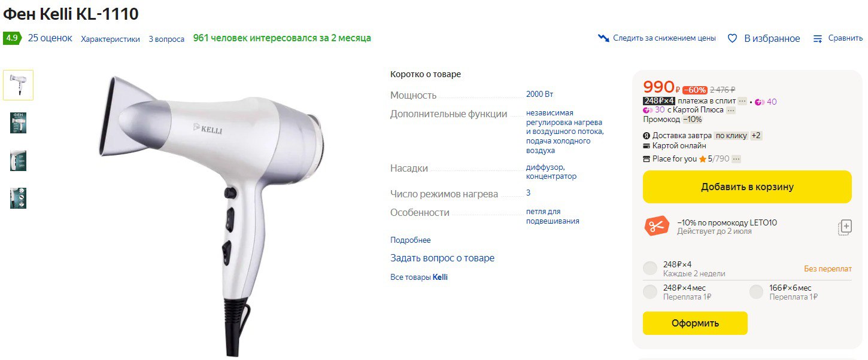Viewport: 868px width, 360px height.
Task: Click the scissors promo coupon icon
Action: [657, 227]
